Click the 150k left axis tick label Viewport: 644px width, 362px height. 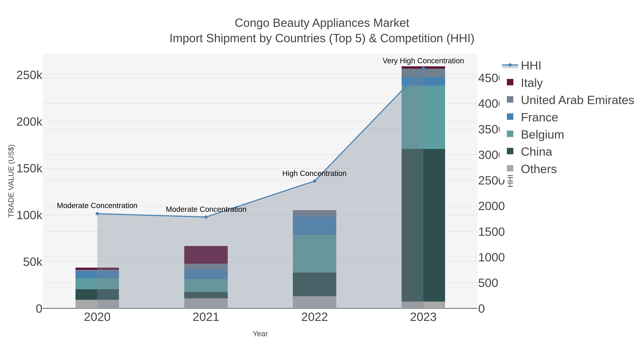pyautogui.click(x=29, y=169)
